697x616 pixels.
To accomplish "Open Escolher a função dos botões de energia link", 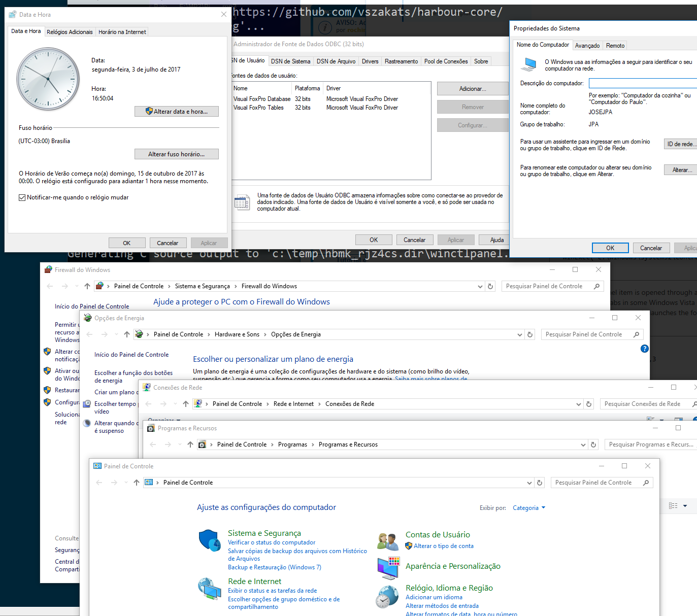I will 134,377.
